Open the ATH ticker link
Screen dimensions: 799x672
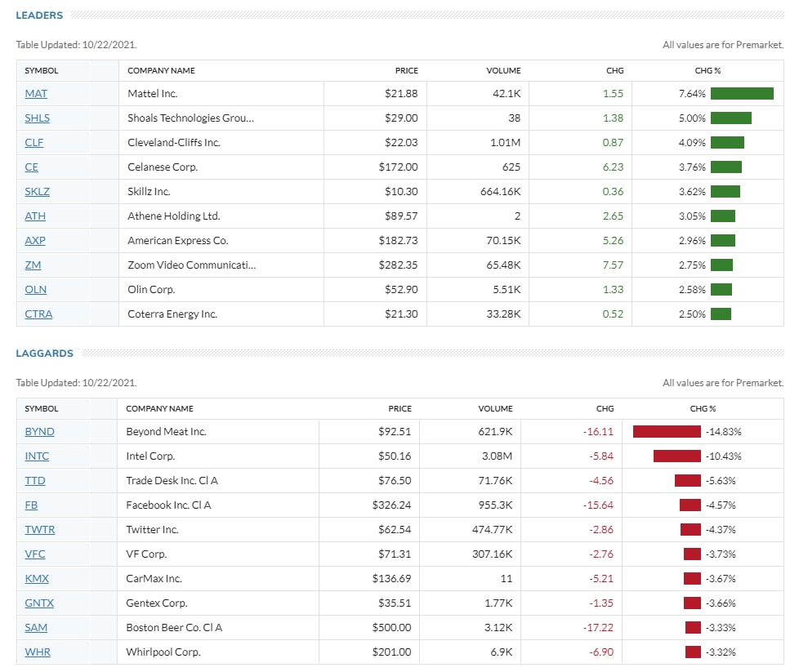(35, 216)
